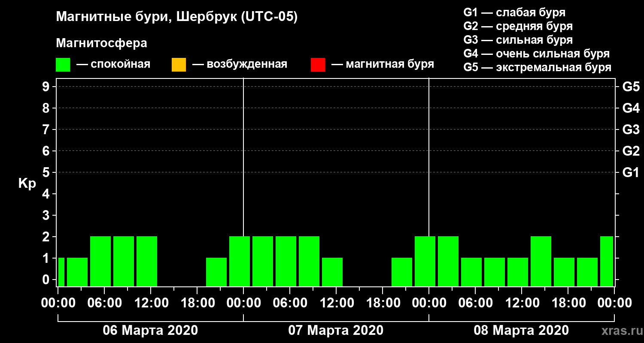Click the '06 Марта 2020' date label
The image size is (644, 343).
(150, 331)
